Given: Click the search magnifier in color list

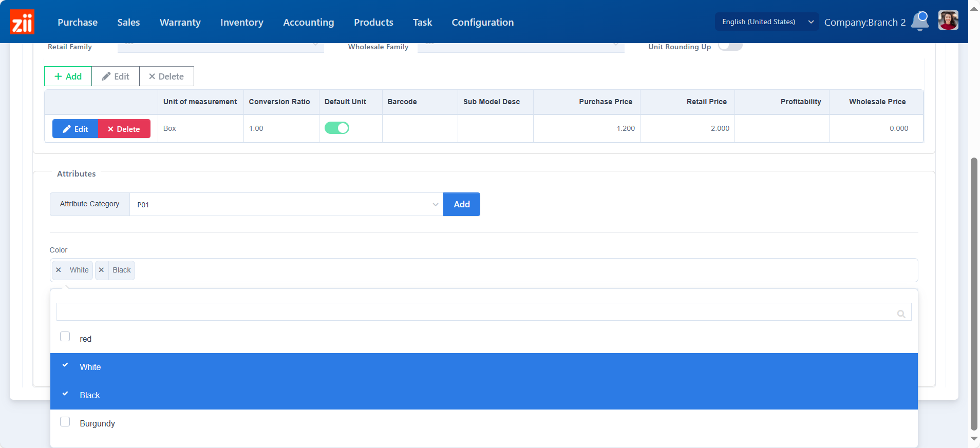Looking at the screenshot, I should click(x=901, y=314).
